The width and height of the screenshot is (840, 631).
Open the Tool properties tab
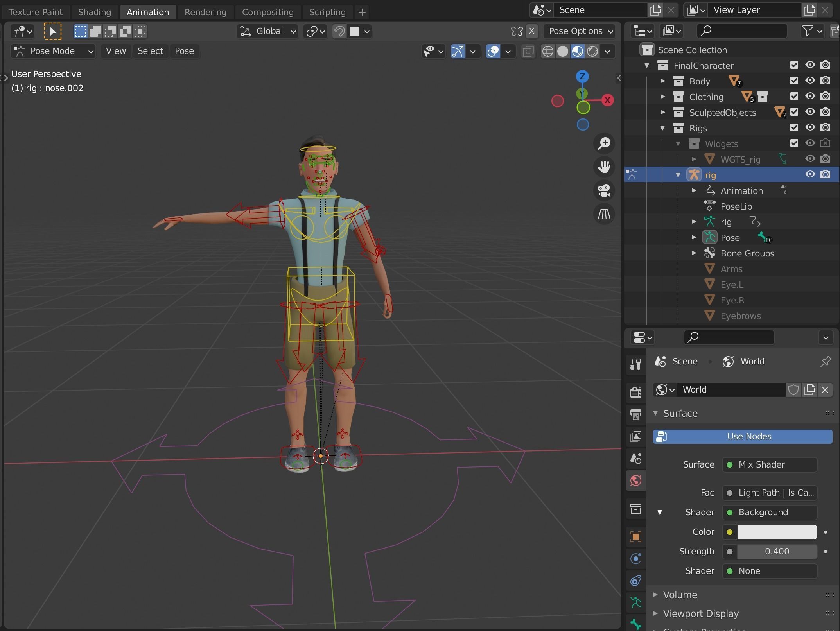tap(636, 364)
